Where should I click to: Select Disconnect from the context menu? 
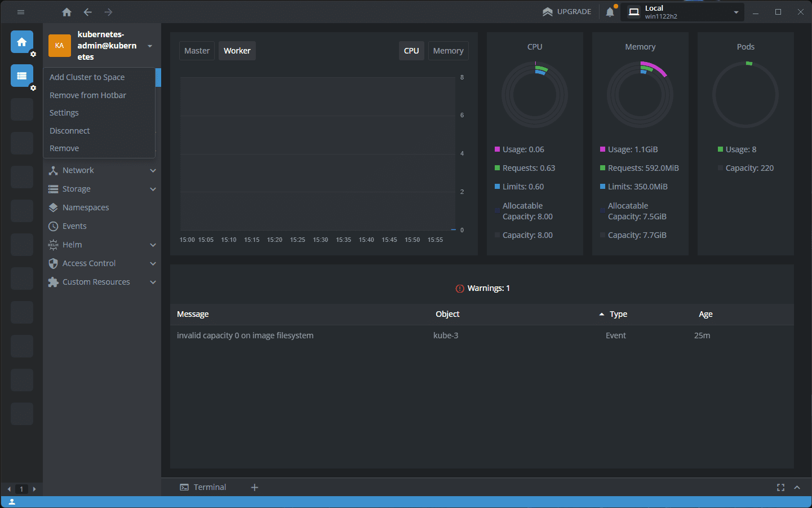point(69,130)
